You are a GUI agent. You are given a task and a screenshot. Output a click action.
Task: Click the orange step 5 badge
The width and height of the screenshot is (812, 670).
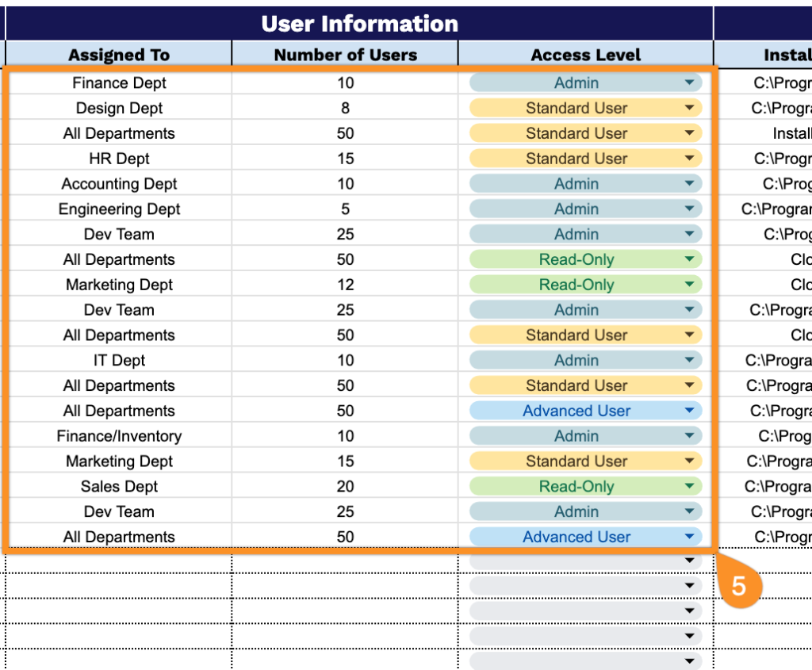tap(738, 586)
